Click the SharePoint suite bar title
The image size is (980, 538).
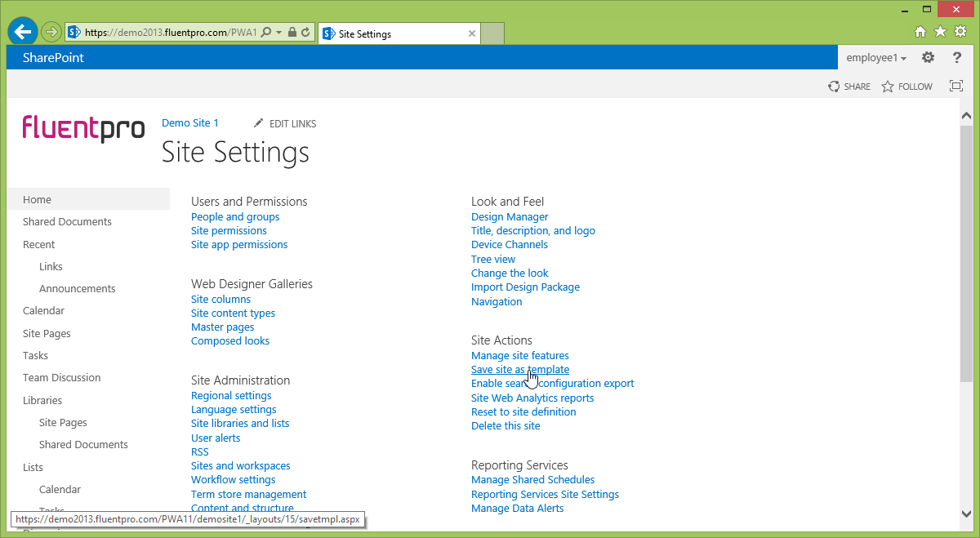pos(53,57)
